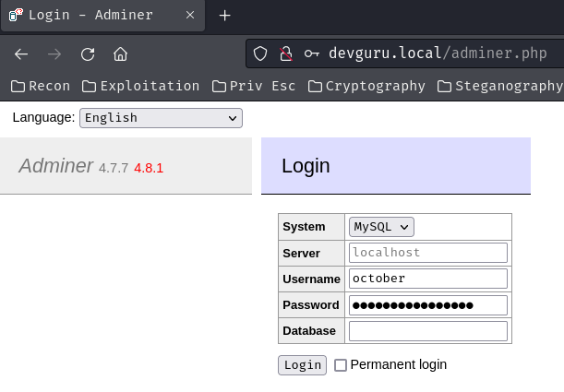Screen dimensions: 564x392
Task: Reload the Adminer page
Action: pyautogui.click(x=88, y=54)
